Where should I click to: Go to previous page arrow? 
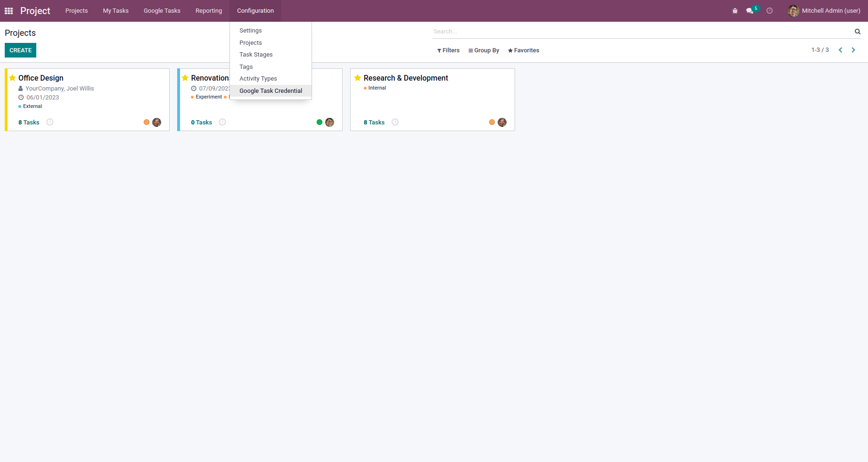[x=840, y=50]
